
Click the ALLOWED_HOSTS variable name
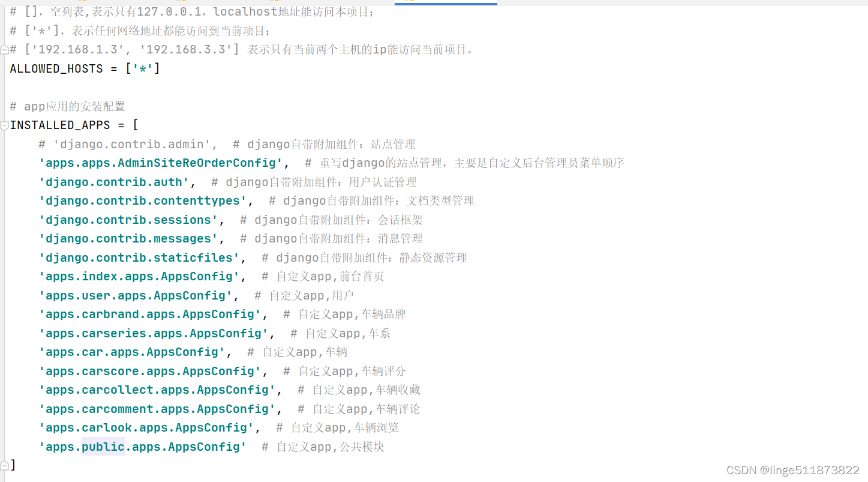(56, 68)
